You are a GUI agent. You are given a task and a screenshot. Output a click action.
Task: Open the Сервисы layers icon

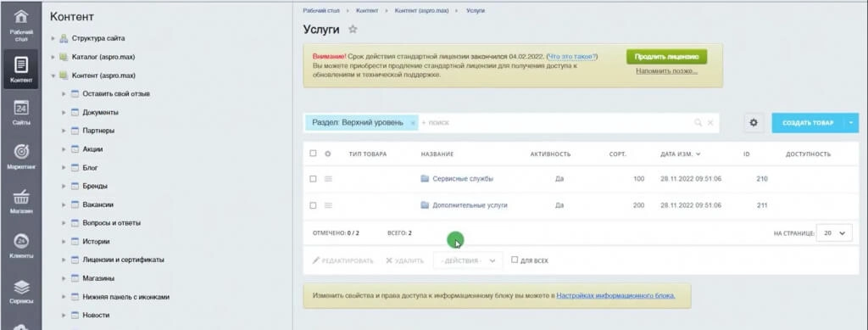[x=21, y=287]
